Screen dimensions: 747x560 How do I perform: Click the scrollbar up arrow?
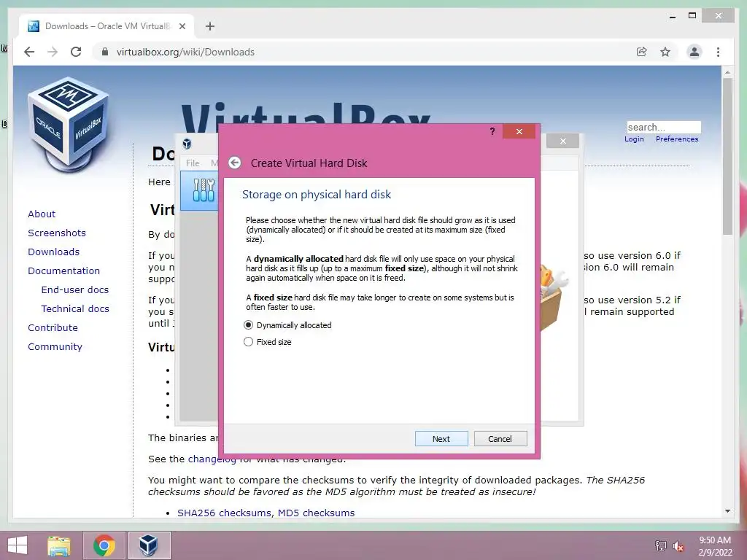click(x=727, y=72)
